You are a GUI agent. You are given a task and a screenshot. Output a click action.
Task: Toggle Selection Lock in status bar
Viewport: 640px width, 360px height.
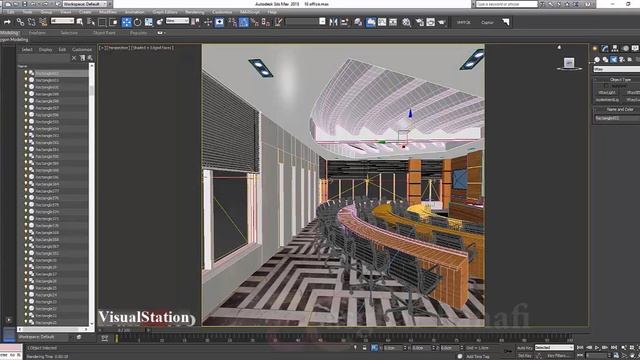364,348
